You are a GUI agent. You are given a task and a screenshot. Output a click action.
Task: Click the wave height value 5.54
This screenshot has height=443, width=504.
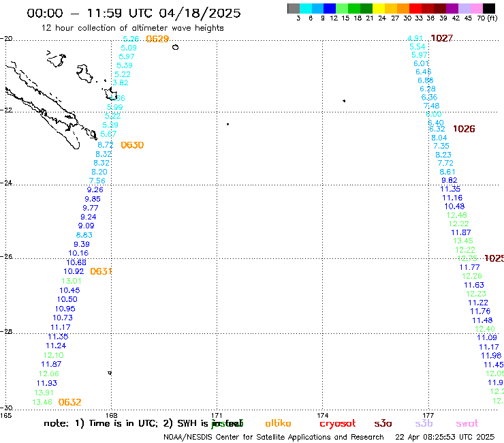[418, 47]
